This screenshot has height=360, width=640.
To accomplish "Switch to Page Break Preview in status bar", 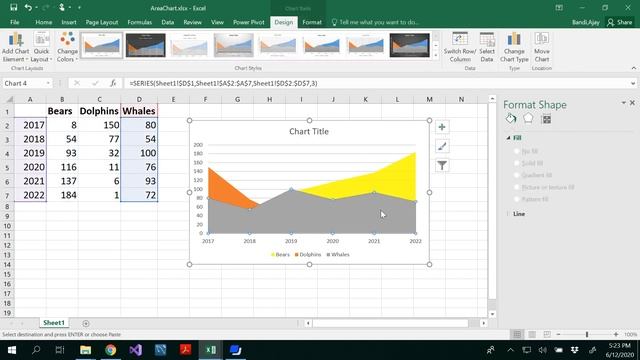I will (547, 334).
